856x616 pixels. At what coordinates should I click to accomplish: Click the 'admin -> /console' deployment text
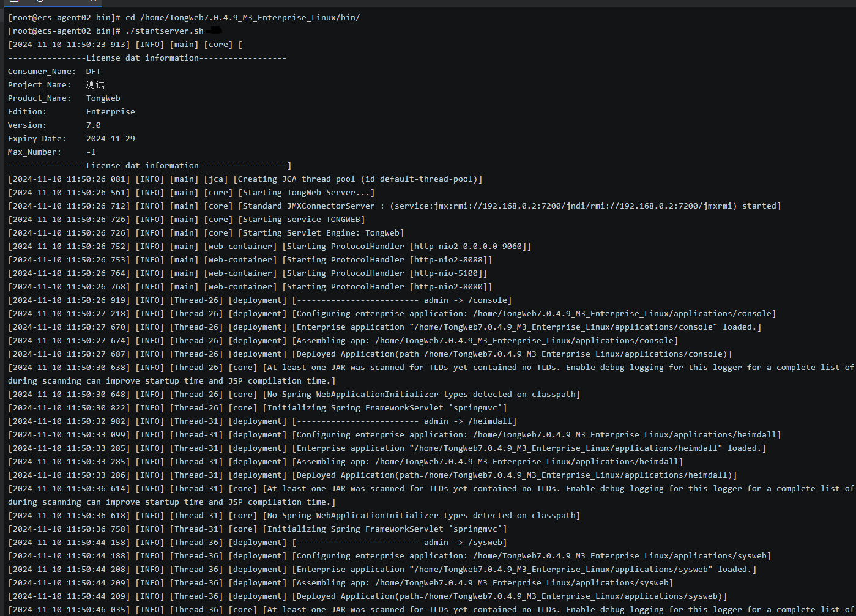click(x=466, y=300)
